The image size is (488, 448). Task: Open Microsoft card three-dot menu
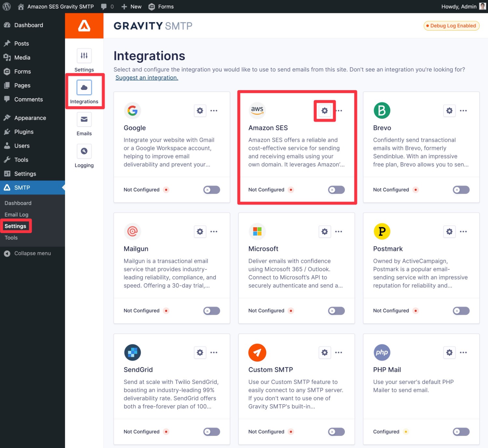(x=339, y=231)
